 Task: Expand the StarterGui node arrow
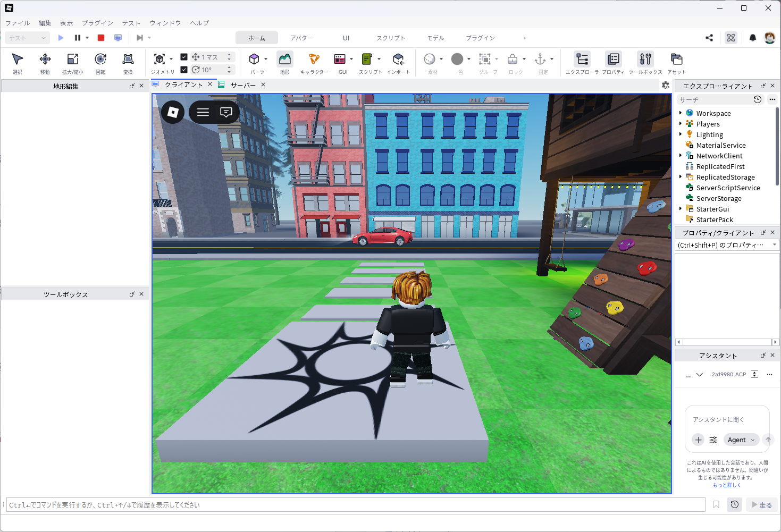click(x=681, y=208)
